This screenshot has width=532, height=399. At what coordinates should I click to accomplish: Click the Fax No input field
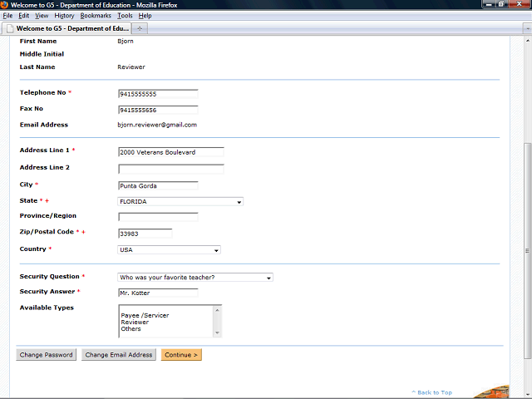tap(158, 110)
